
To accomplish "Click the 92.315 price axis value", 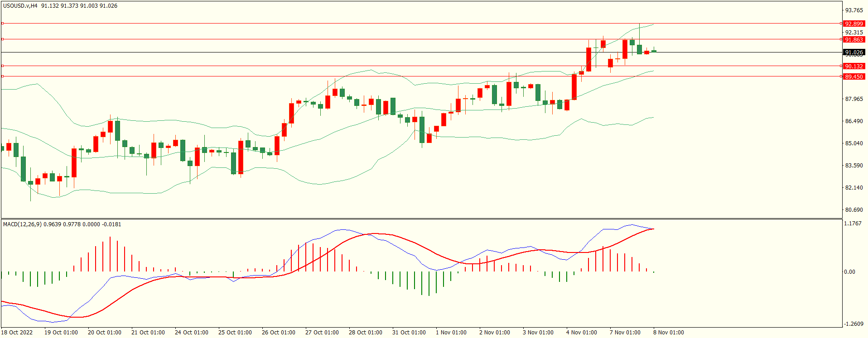I will [x=854, y=33].
